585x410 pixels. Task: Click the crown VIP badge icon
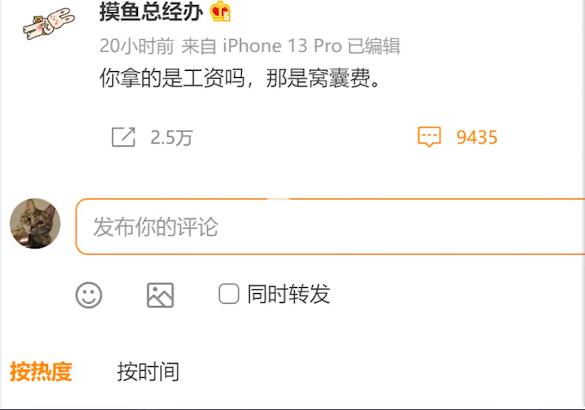pyautogui.click(x=220, y=12)
